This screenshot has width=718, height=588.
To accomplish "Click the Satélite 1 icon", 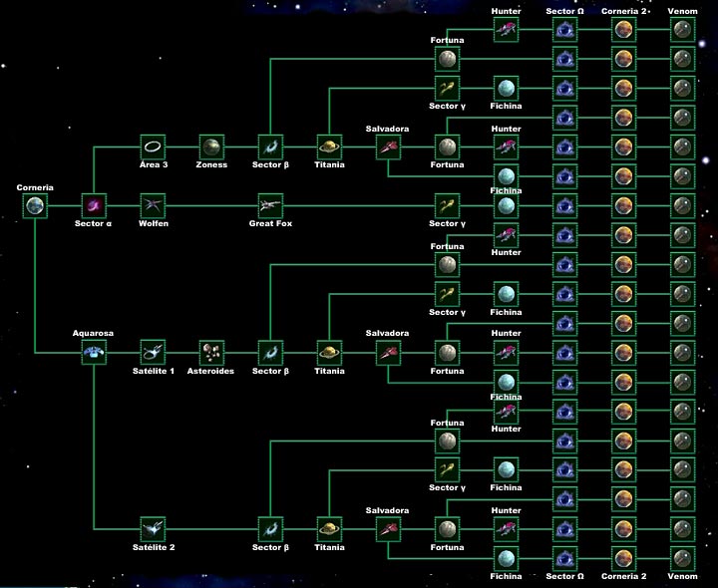I will (153, 353).
